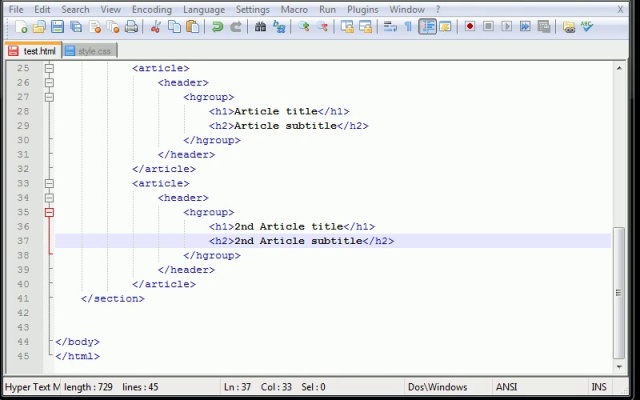Open the Settings menu
This screenshot has height=400, width=640.
tap(253, 9)
